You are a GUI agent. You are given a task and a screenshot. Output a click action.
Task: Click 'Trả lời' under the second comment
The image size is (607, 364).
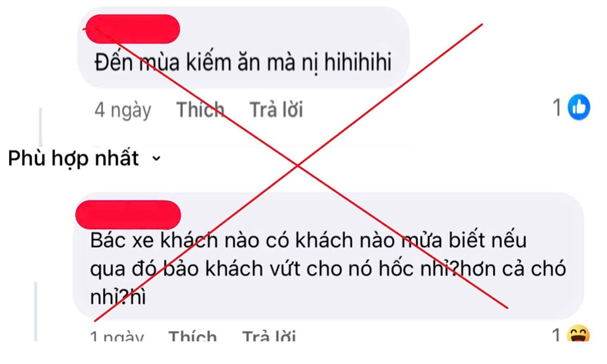(x=269, y=335)
